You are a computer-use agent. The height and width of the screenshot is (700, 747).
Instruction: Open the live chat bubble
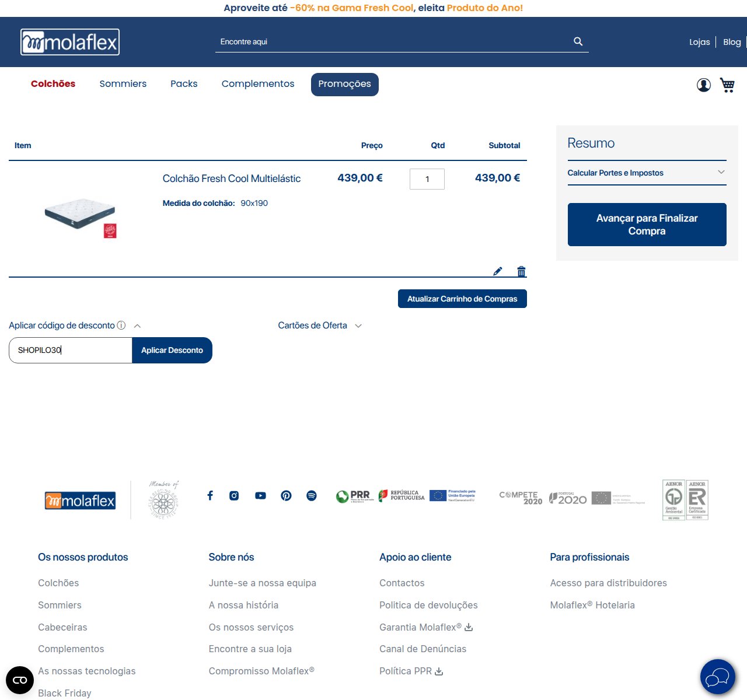click(x=718, y=677)
